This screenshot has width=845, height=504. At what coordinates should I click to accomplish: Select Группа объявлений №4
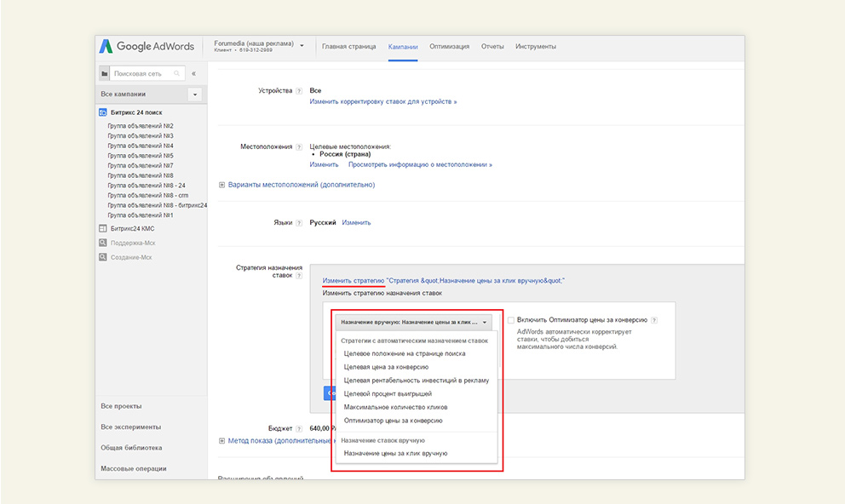141,146
